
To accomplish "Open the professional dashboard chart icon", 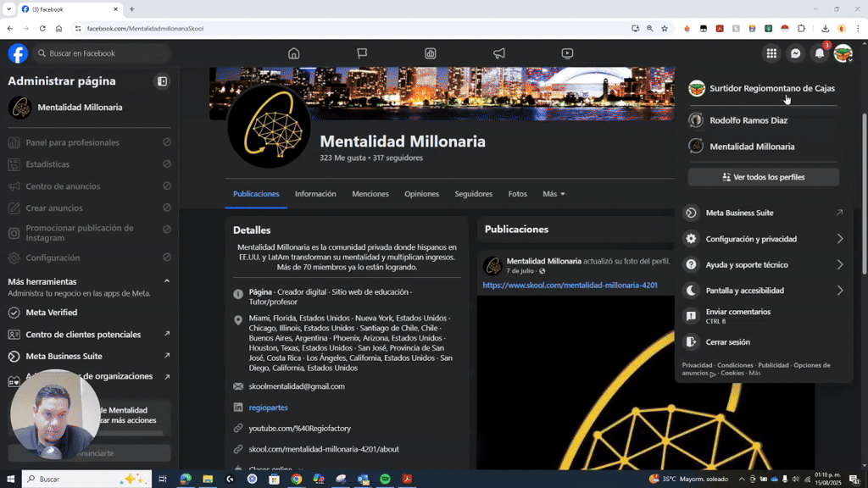I will [430, 53].
